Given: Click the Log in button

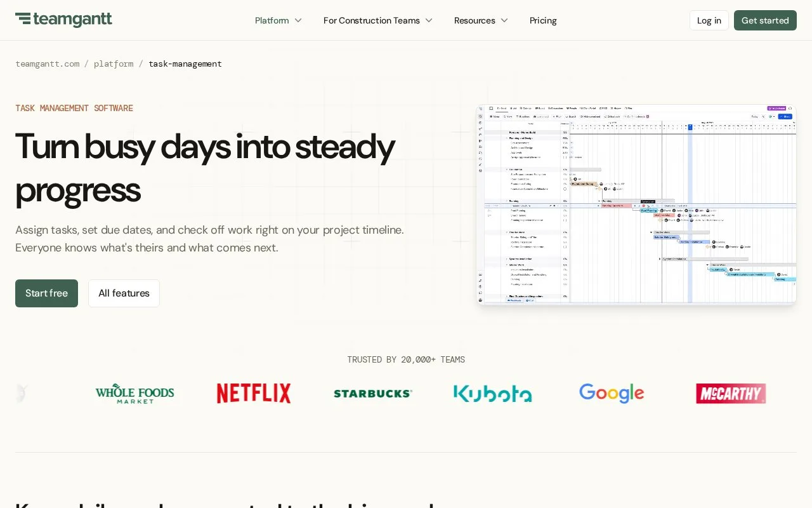Looking at the screenshot, I should point(709,20).
